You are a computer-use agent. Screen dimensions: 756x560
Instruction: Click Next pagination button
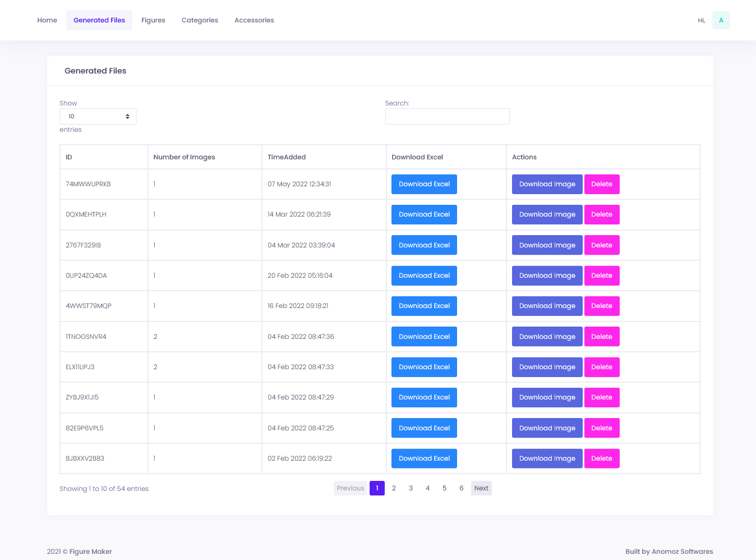click(481, 488)
